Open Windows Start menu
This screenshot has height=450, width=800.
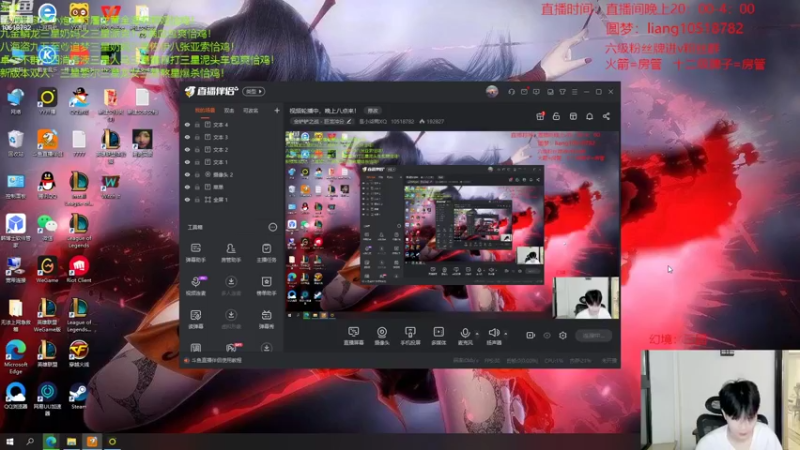coord(10,441)
